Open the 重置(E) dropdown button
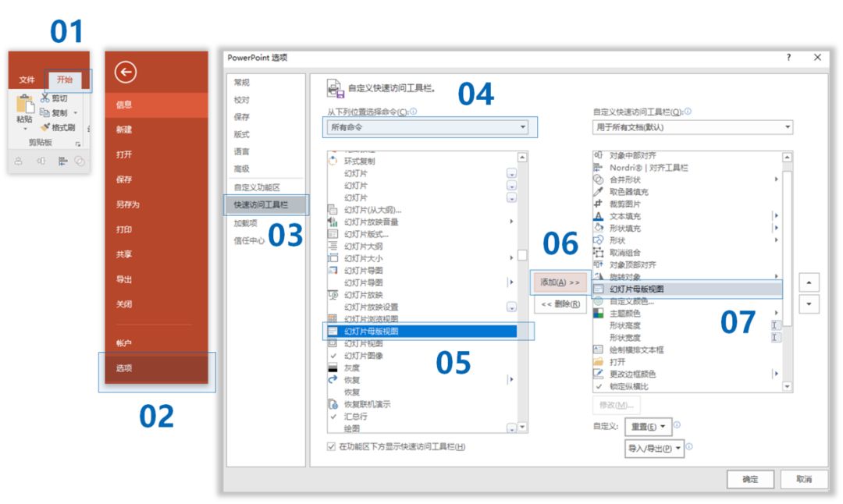843x504 pixels. pyautogui.click(x=649, y=427)
